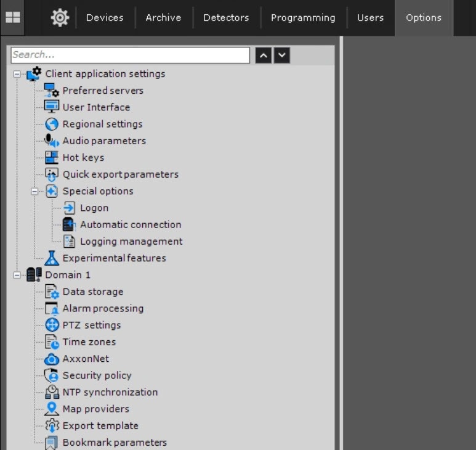476x450 pixels.
Task: Click Client application settings icon
Action: 34,73
